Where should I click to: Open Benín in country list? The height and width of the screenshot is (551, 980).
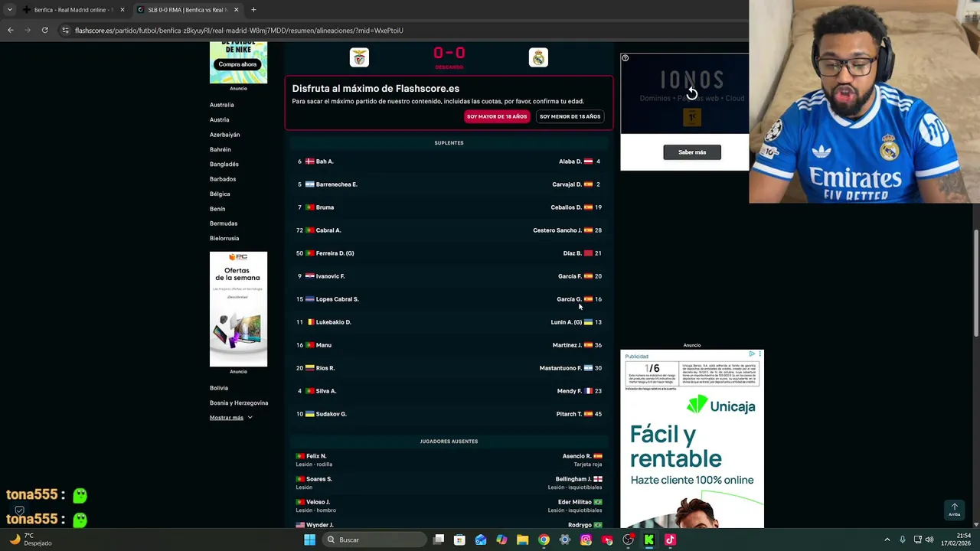tap(217, 209)
